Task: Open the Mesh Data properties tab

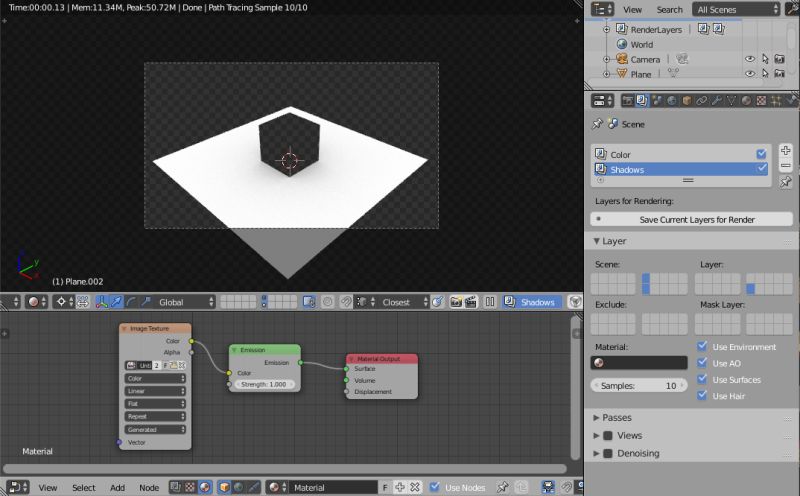Action: click(731, 101)
